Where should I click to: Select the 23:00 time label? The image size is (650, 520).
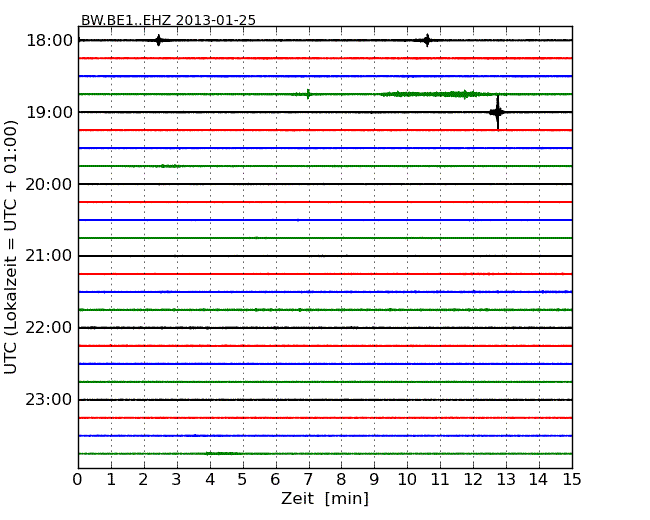click(x=49, y=400)
